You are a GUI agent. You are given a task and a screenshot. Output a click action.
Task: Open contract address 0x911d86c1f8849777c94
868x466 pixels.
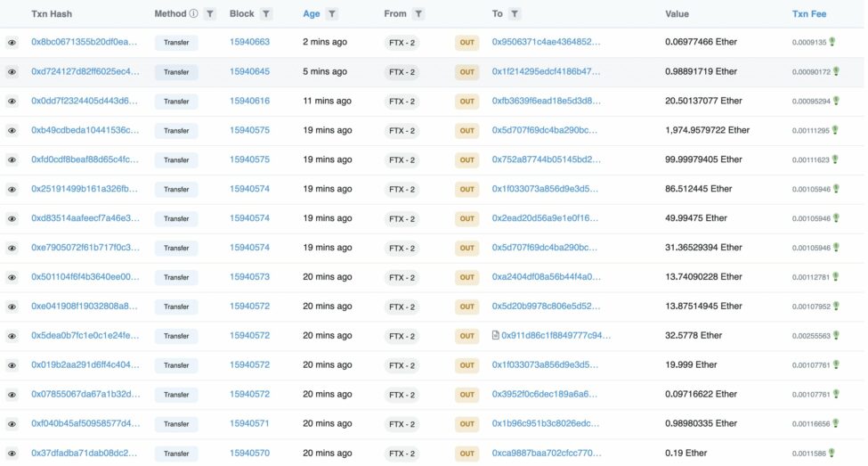[x=556, y=335]
